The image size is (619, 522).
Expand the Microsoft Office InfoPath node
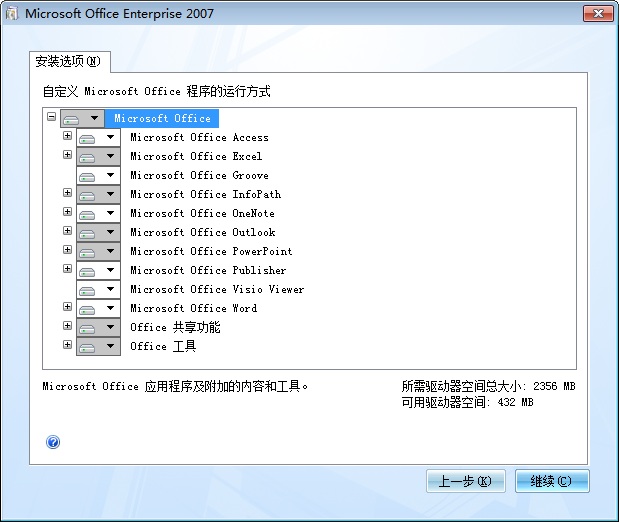68,192
